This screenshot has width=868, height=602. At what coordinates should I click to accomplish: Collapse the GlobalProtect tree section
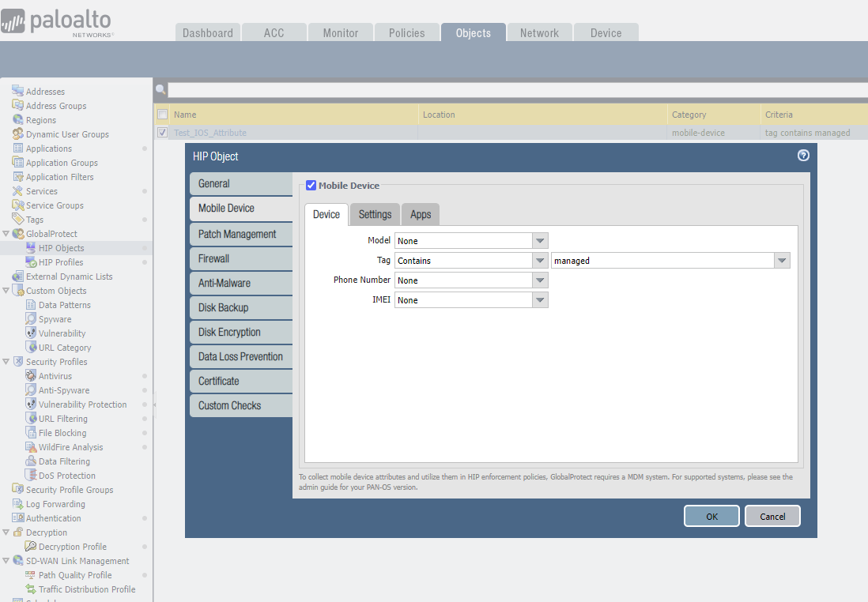[6, 233]
